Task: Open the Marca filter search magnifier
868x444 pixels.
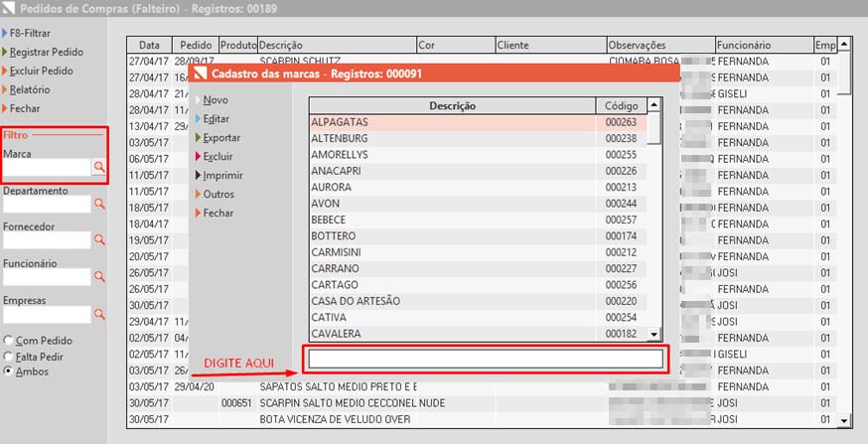Action: pyautogui.click(x=99, y=167)
